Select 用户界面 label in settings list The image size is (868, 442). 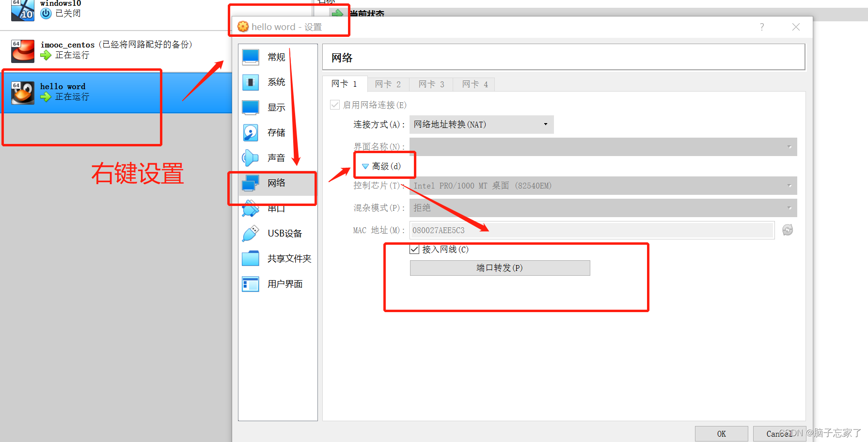[285, 284]
